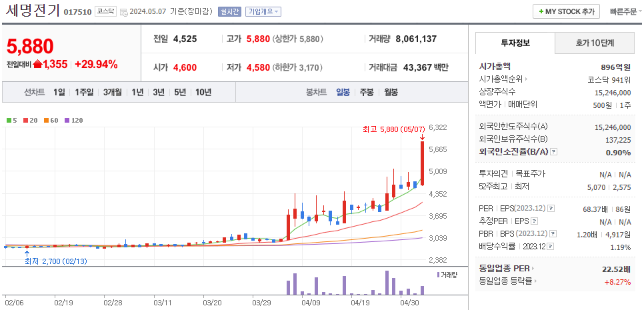Click the calendar icon beside 2024.05.07

coord(123,12)
